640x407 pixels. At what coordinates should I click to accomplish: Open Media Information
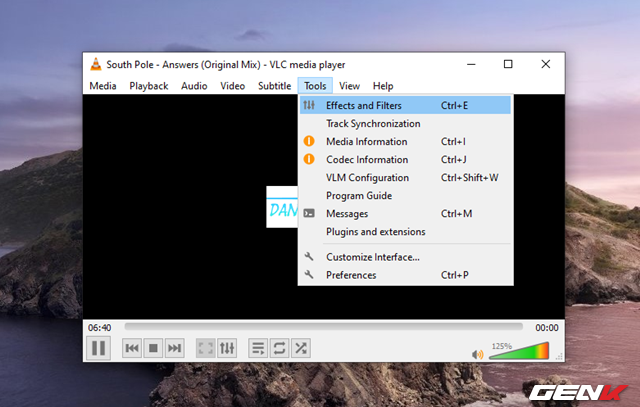click(x=405, y=141)
